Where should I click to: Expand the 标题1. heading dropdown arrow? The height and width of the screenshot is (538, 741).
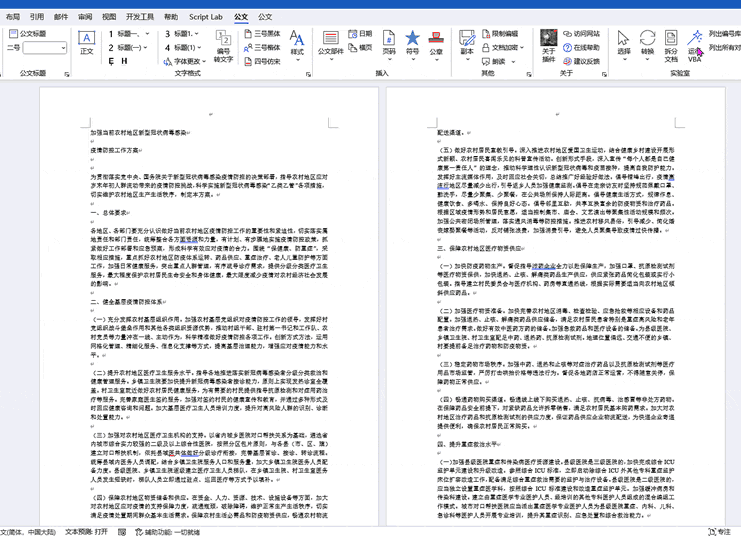click(197, 34)
